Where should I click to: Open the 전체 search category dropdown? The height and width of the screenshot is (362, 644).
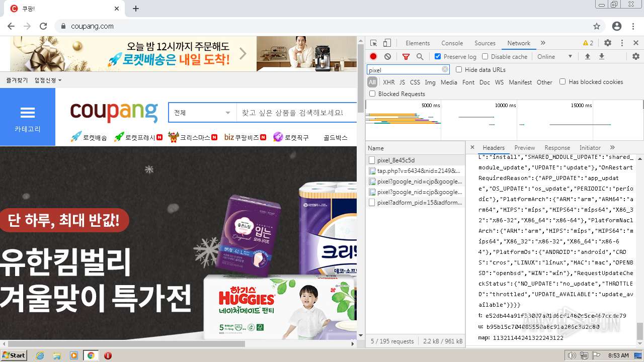coord(202,113)
